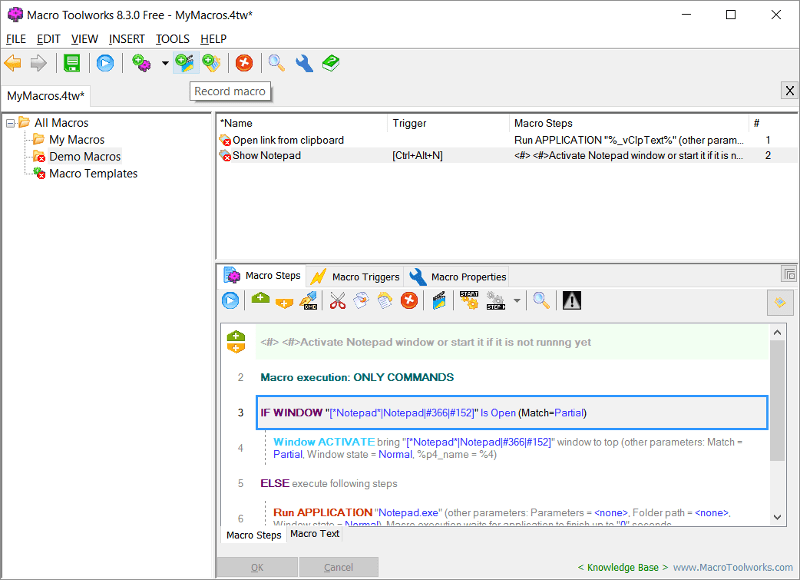Open the INSERT menu
The height and width of the screenshot is (580, 800).
pos(127,39)
